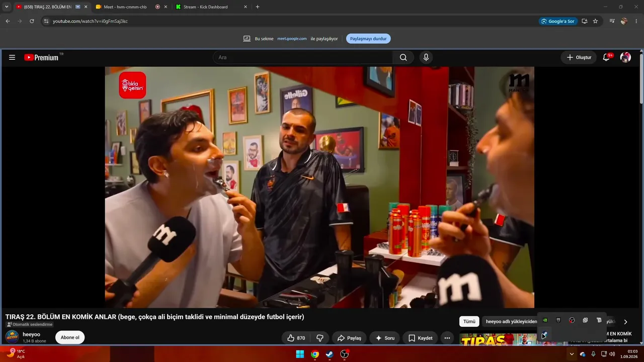Screen dimensions: 644x362
Task: Click the bold B icon in tray popup
Action: [x=599, y=320]
